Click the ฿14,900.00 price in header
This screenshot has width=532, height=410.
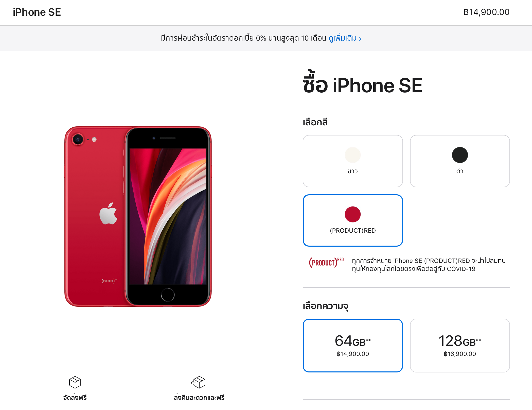point(486,12)
